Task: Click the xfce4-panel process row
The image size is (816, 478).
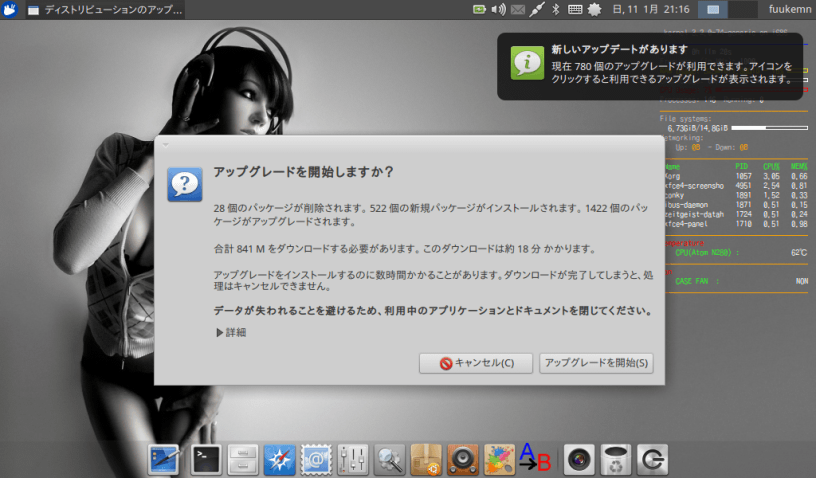Action: [x=736, y=224]
